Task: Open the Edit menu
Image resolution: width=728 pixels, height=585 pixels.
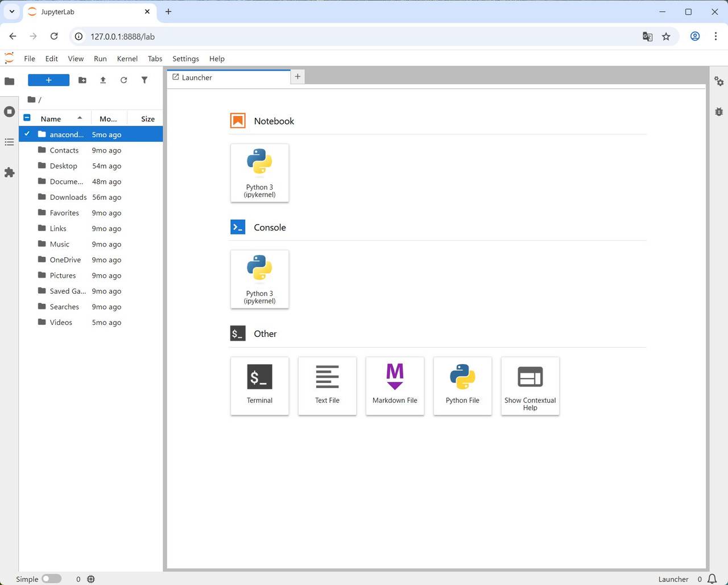Action: [x=51, y=59]
